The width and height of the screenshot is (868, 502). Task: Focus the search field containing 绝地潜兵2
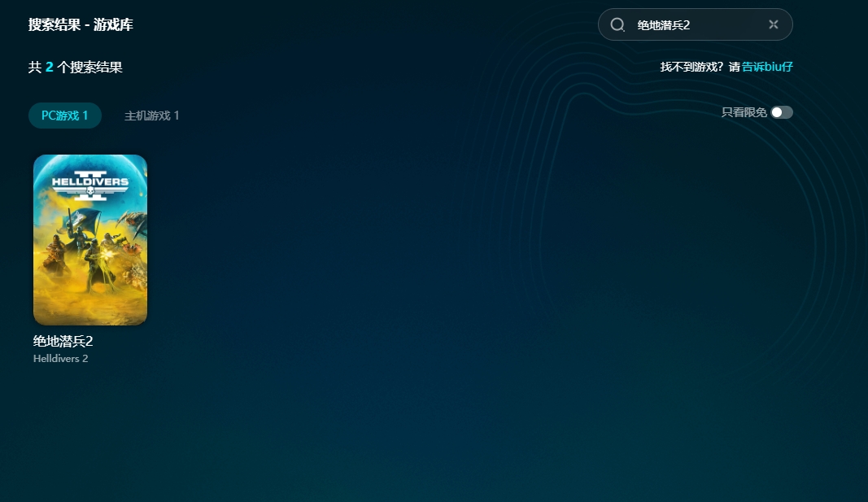696,24
